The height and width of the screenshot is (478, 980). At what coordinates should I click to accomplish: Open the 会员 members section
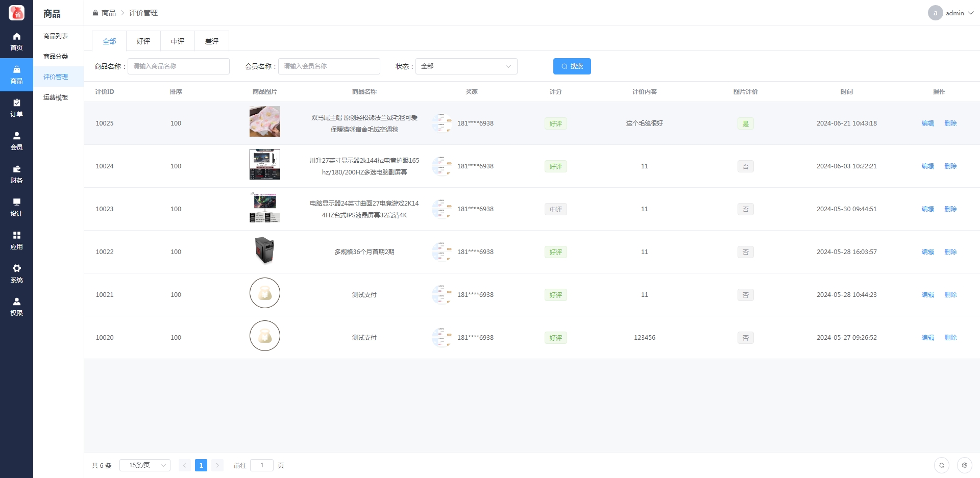[16, 141]
